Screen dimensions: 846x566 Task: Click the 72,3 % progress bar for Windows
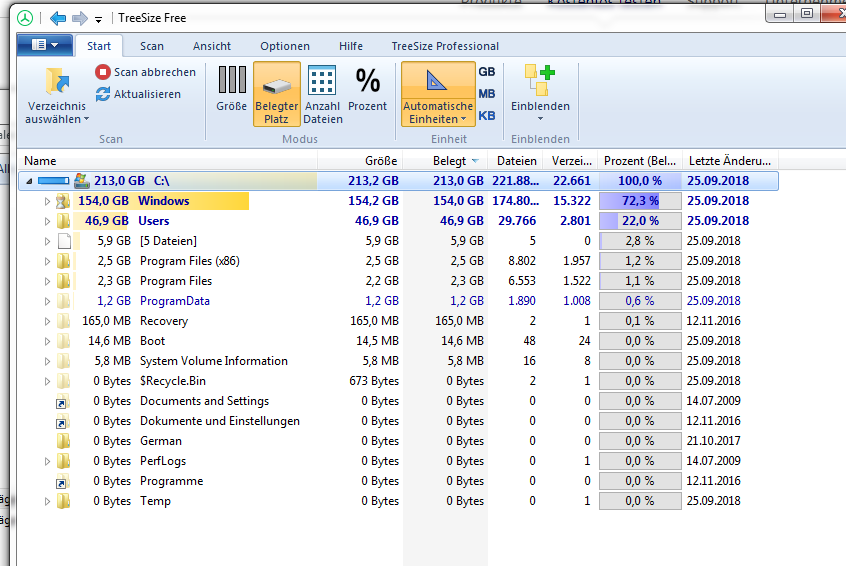640,201
